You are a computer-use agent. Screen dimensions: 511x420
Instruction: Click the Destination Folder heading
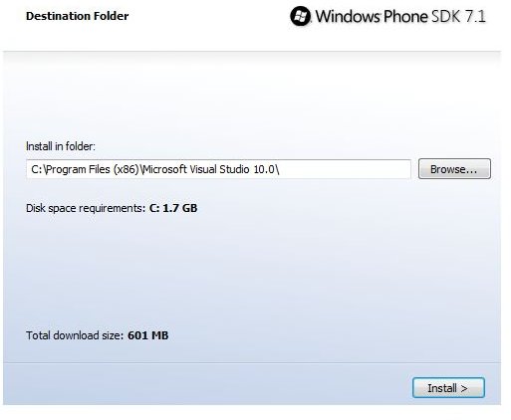coord(77,16)
